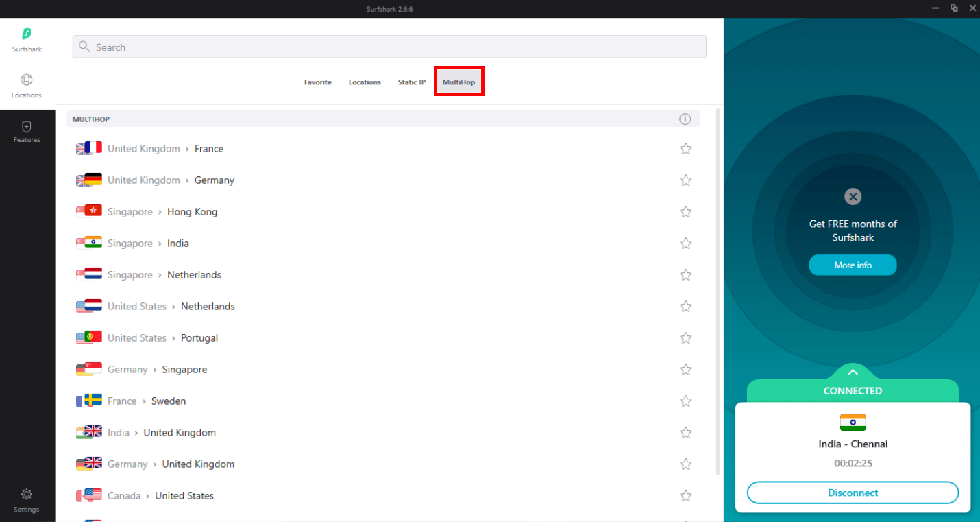Image resolution: width=980 pixels, height=522 pixels.
Task: Select Germany › United Kingdom route text
Action: [171, 464]
